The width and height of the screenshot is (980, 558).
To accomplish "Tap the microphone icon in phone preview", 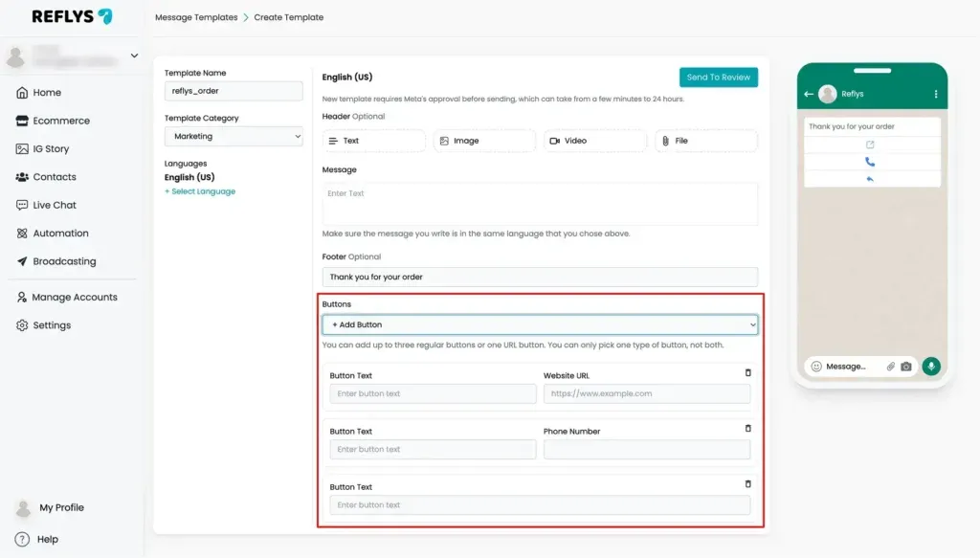I will click(930, 367).
